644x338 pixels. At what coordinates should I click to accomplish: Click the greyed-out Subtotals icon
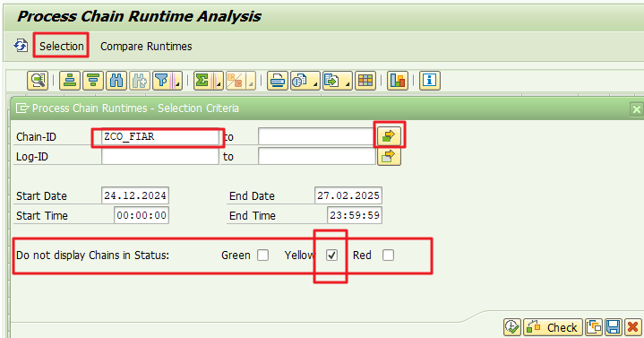[x=235, y=80]
